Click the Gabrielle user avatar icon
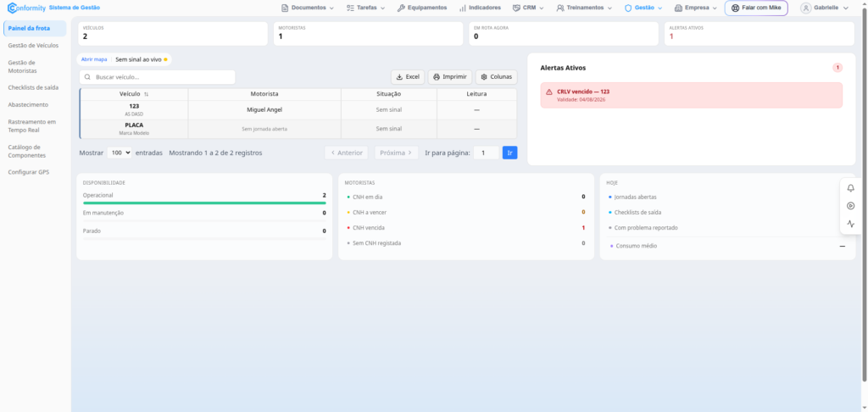The image size is (868, 412). [805, 8]
